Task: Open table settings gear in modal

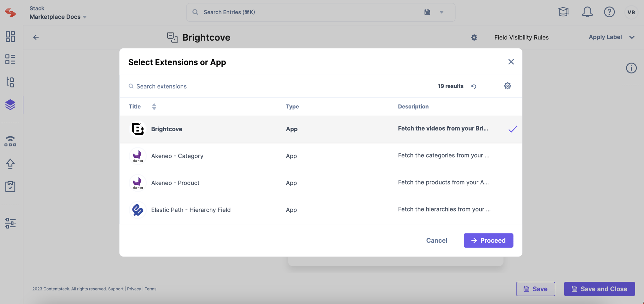Action: point(507,86)
